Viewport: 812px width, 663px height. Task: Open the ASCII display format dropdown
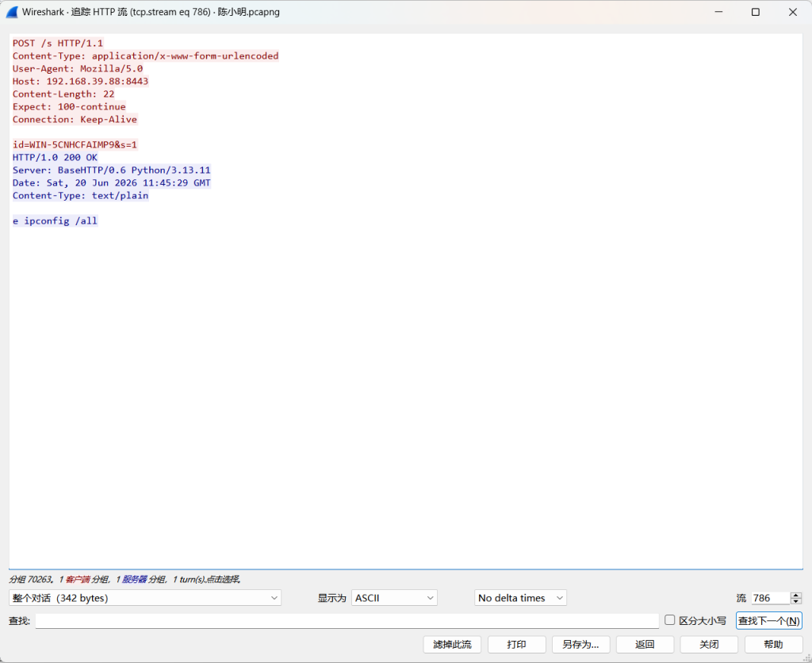[x=394, y=598]
